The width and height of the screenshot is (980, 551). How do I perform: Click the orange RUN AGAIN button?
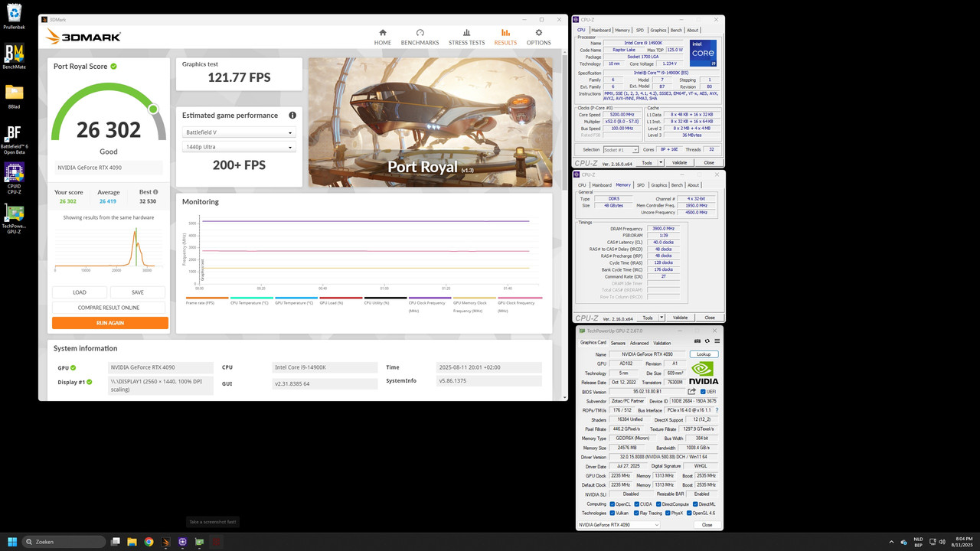pyautogui.click(x=110, y=323)
